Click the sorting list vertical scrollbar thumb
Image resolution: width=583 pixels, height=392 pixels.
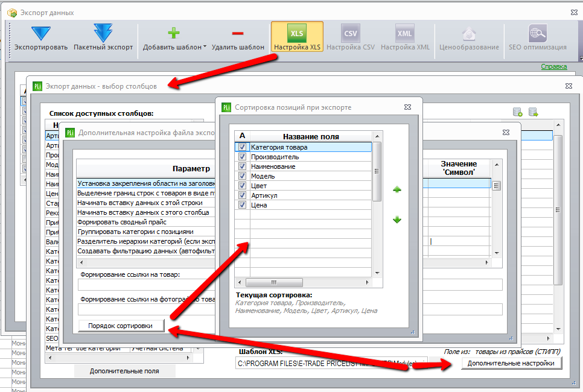coord(377,171)
